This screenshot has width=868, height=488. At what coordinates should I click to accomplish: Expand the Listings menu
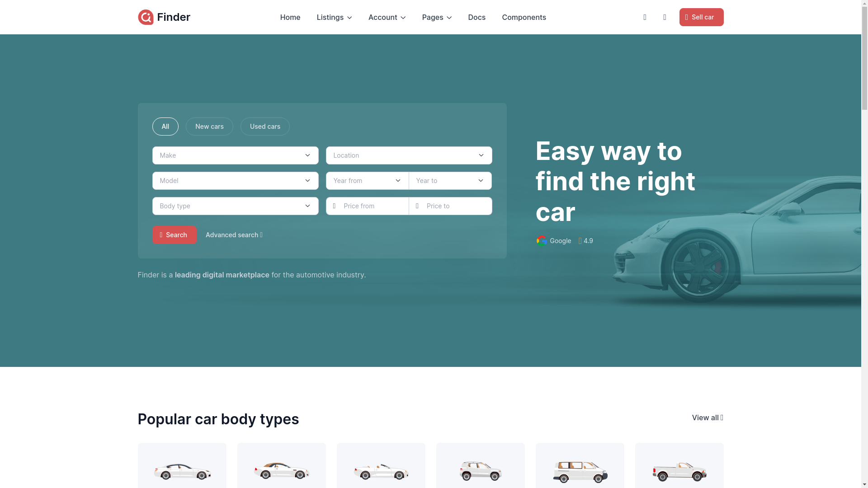334,17
